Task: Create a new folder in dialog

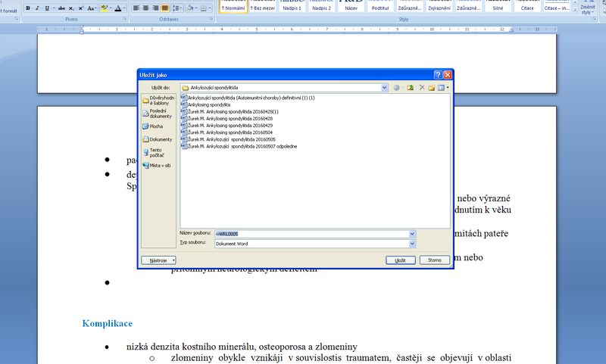Action: click(432, 88)
